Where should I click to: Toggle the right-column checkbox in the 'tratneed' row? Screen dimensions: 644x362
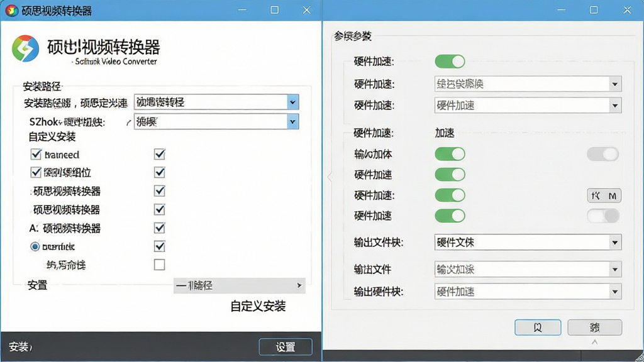click(x=159, y=155)
